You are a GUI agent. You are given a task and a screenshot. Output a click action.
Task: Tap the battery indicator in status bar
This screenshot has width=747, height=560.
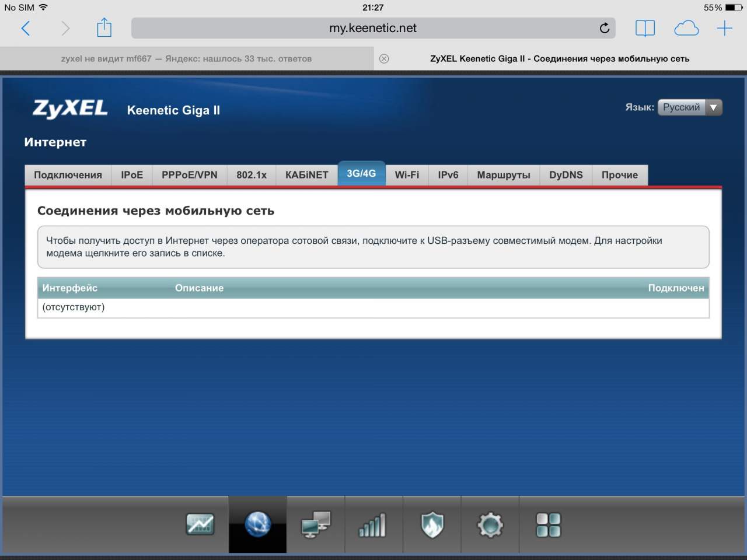click(734, 8)
